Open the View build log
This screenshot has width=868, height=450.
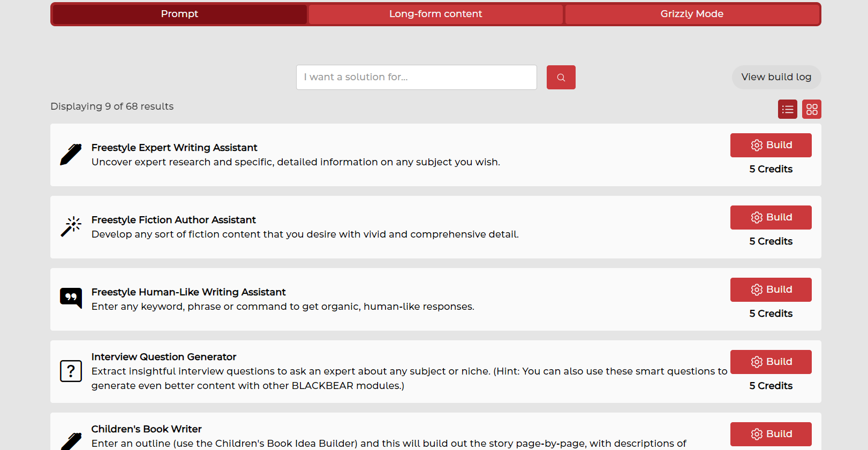pyautogui.click(x=776, y=77)
